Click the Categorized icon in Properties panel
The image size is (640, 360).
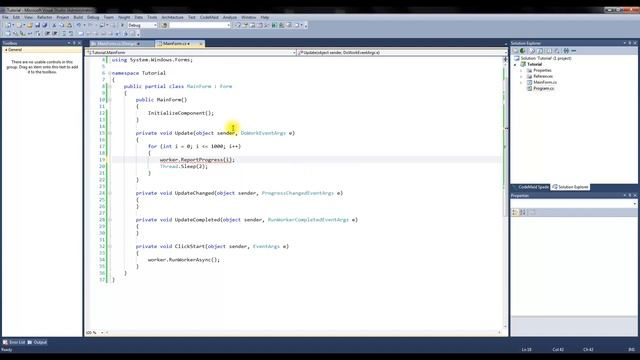(515, 212)
